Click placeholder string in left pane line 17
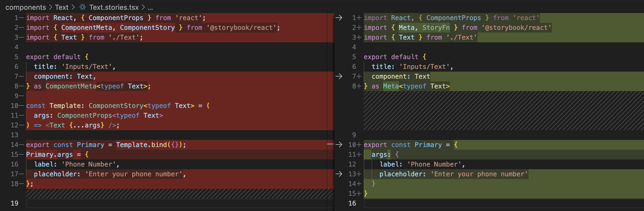The height and width of the screenshot is (211, 644). tap(134, 174)
